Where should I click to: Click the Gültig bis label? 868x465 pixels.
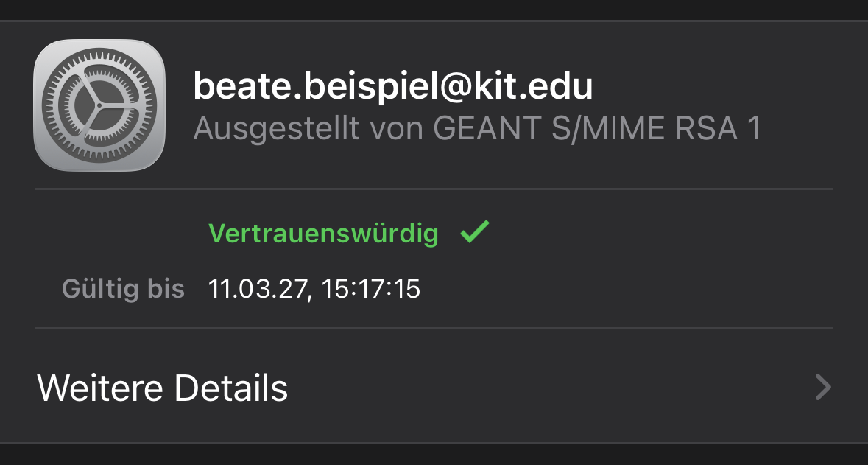[x=123, y=288]
